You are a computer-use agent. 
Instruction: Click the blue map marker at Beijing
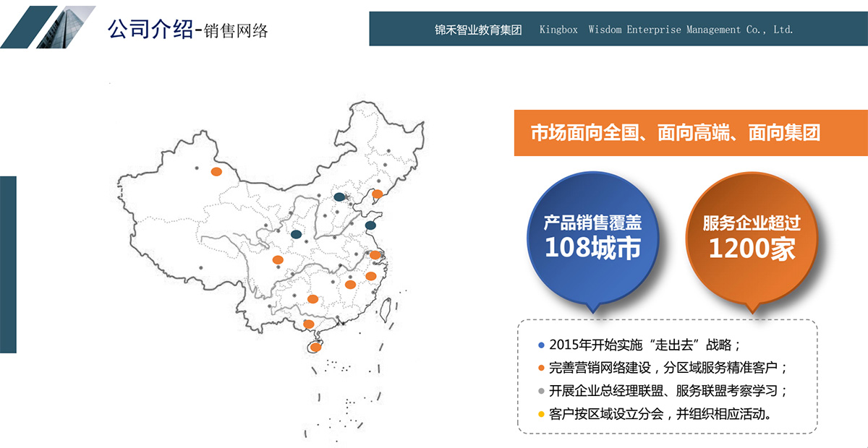click(339, 197)
